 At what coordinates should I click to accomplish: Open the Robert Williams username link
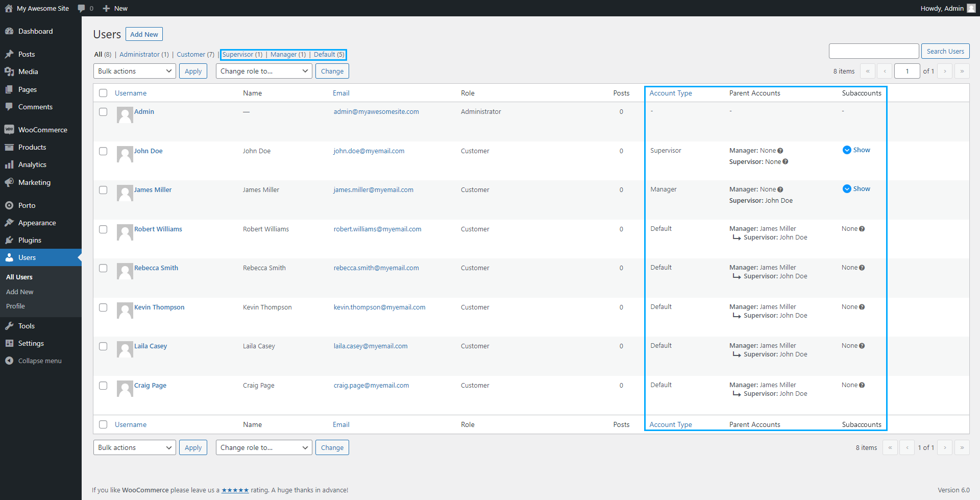(158, 229)
